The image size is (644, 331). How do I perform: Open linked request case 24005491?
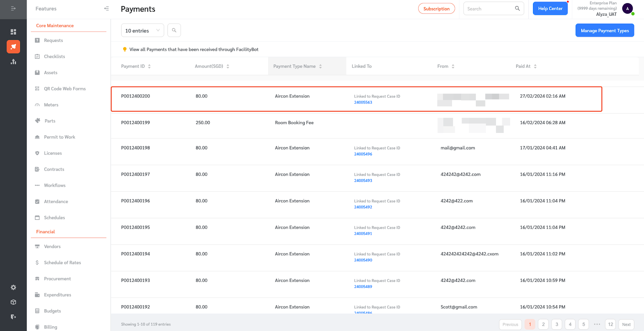(363, 234)
